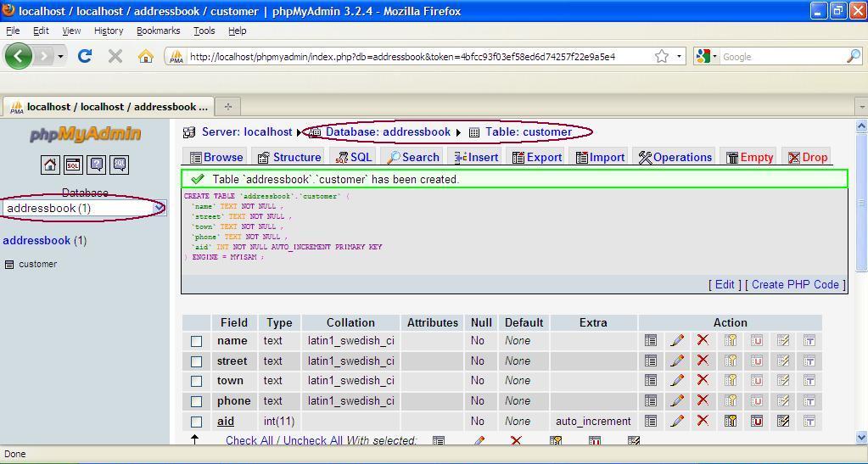
Task: Open the SQL tab
Action: pos(354,157)
